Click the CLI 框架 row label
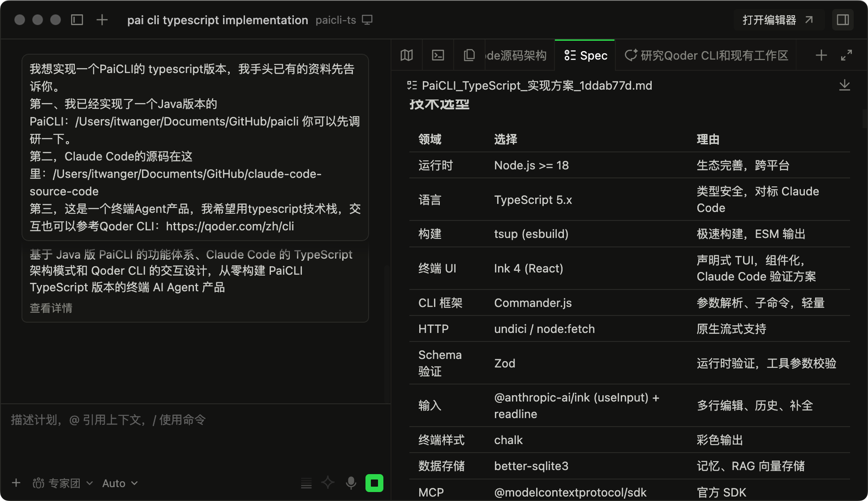868x501 pixels. [x=440, y=303]
